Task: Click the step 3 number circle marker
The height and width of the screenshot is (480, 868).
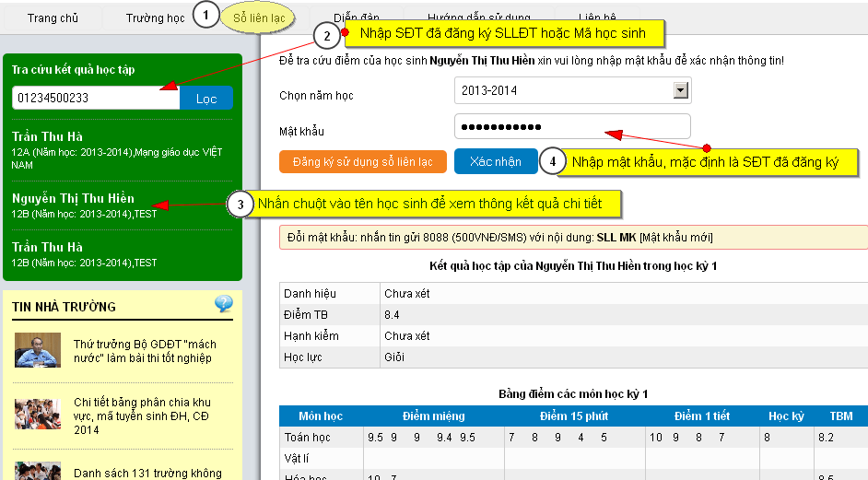Action: [240, 204]
